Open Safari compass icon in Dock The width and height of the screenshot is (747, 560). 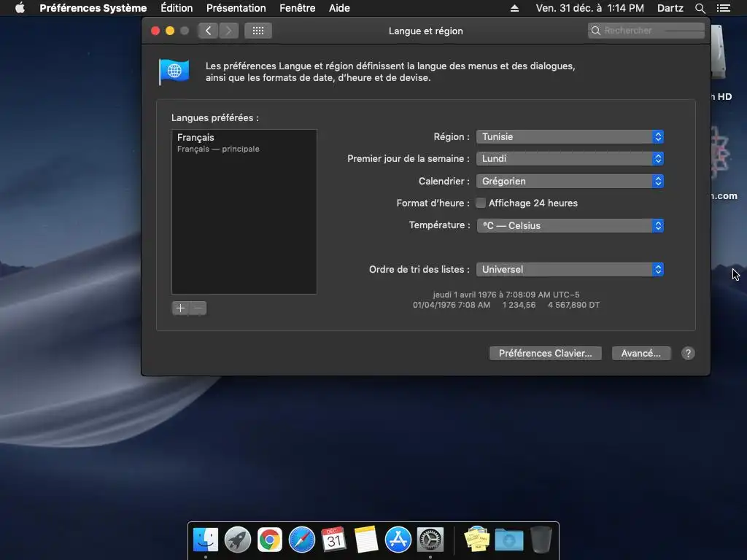pos(301,540)
